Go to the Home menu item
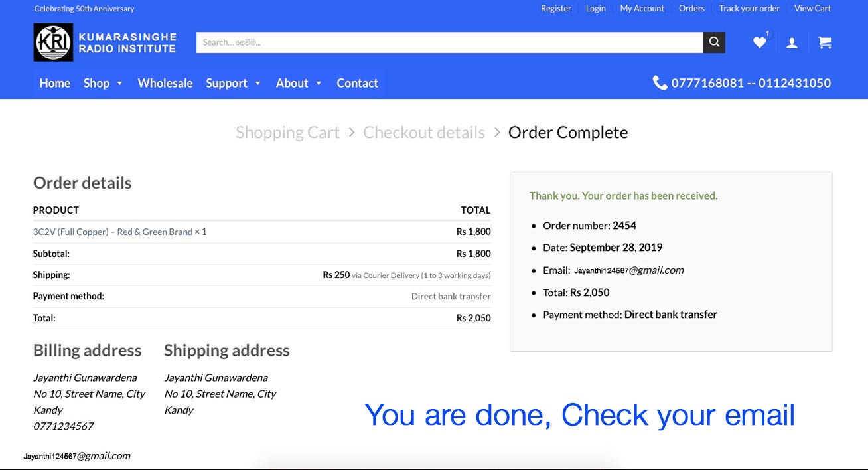 [54, 83]
